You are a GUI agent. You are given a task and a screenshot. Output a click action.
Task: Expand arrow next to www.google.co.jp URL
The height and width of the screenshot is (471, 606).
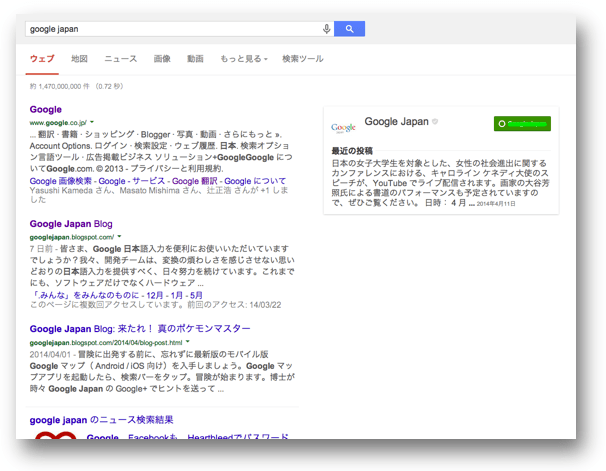click(x=92, y=122)
